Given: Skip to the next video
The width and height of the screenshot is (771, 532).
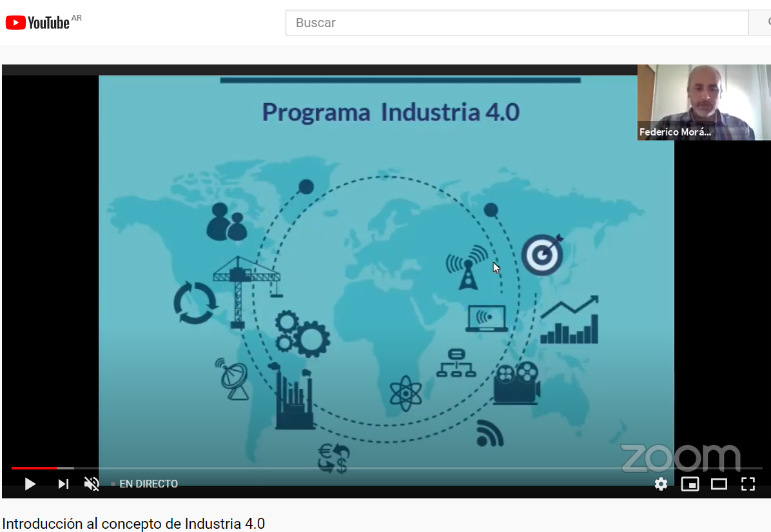Looking at the screenshot, I should click(x=63, y=484).
